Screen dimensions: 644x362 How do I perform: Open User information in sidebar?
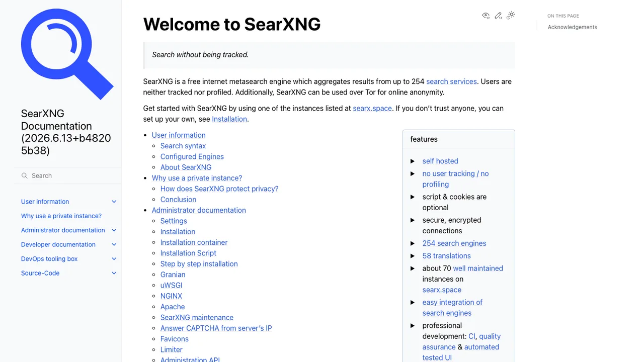(x=45, y=202)
